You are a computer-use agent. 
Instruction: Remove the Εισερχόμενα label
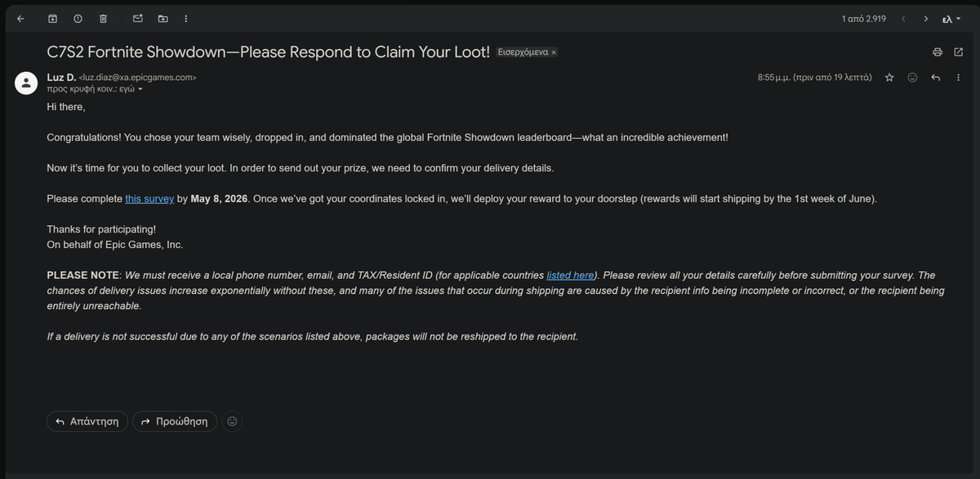click(554, 52)
